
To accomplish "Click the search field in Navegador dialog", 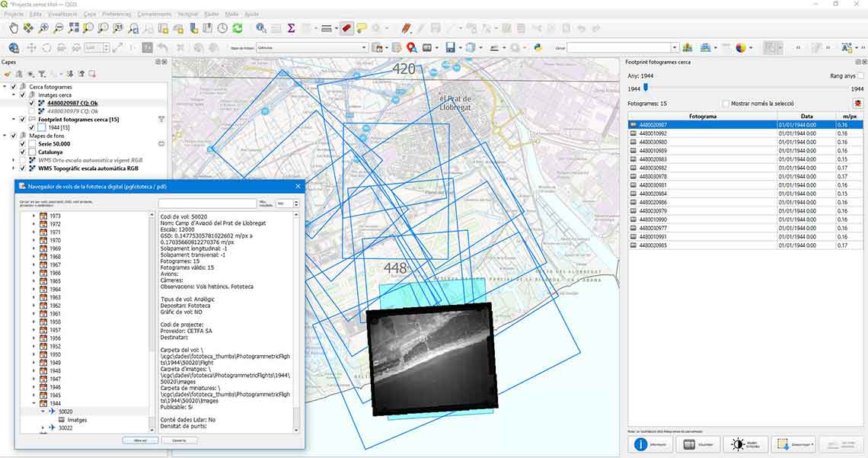I will tap(208, 203).
